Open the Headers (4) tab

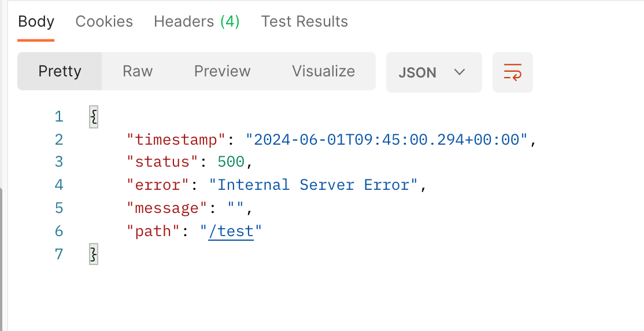pos(197,21)
